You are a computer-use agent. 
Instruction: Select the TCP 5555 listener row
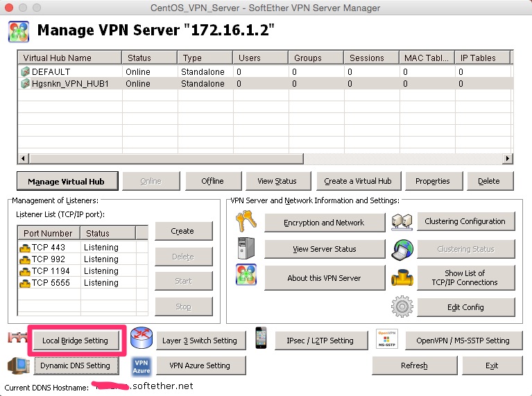[83, 283]
